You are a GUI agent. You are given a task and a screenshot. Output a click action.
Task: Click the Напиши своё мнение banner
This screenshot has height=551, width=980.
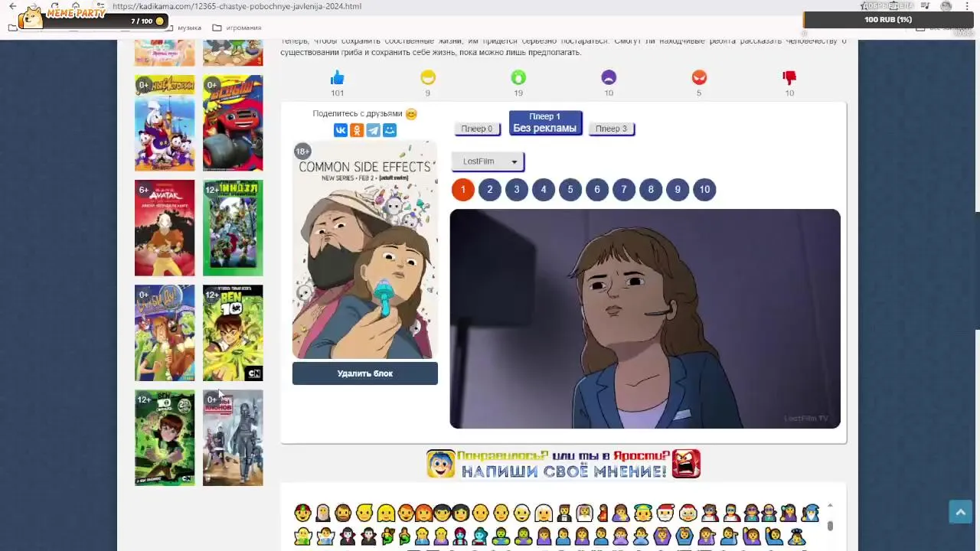point(563,464)
